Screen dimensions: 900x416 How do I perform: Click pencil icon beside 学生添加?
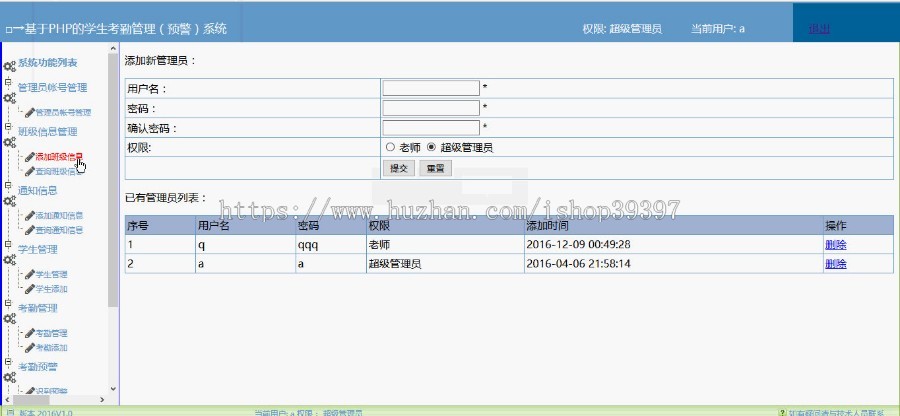(x=30, y=289)
